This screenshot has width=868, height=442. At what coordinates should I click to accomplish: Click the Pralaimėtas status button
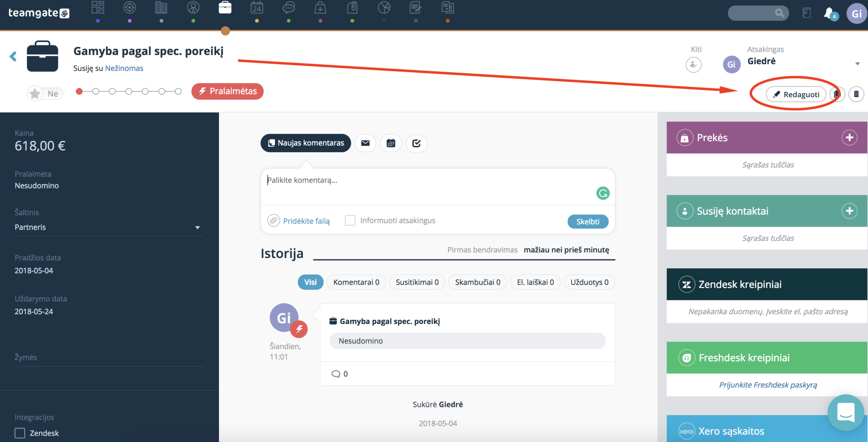(x=227, y=91)
